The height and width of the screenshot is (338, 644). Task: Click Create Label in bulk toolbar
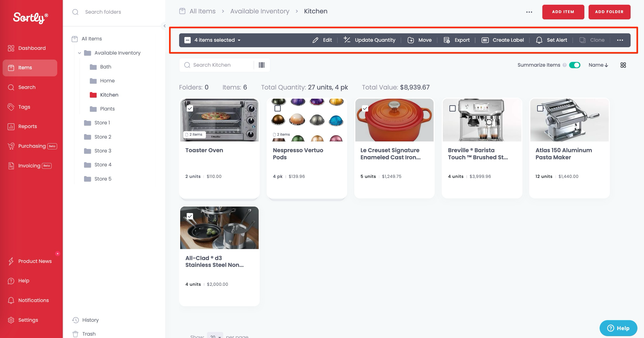coord(503,40)
